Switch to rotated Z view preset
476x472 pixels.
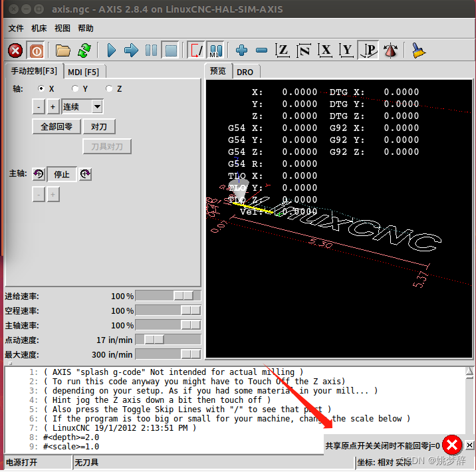point(304,51)
